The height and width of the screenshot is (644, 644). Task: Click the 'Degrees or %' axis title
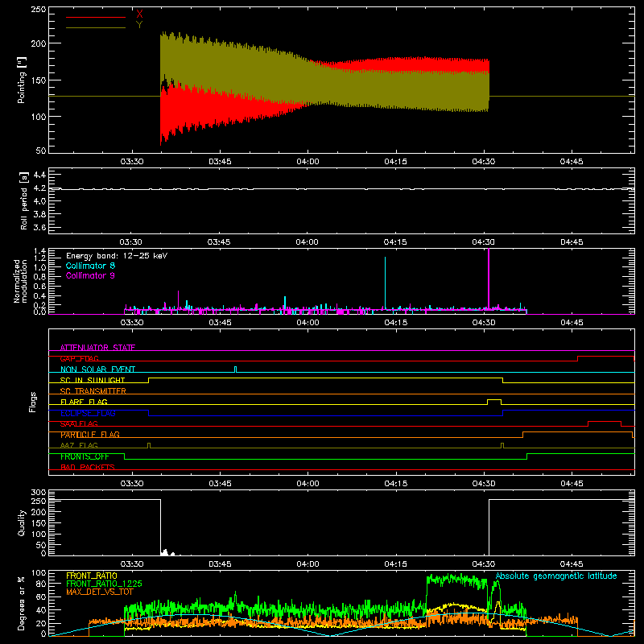coord(22,603)
